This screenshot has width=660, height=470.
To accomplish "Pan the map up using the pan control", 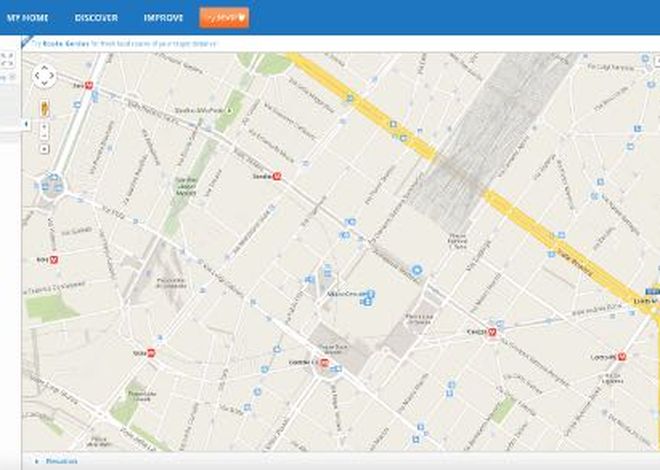I will pyautogui.click(x=44, y=68).
